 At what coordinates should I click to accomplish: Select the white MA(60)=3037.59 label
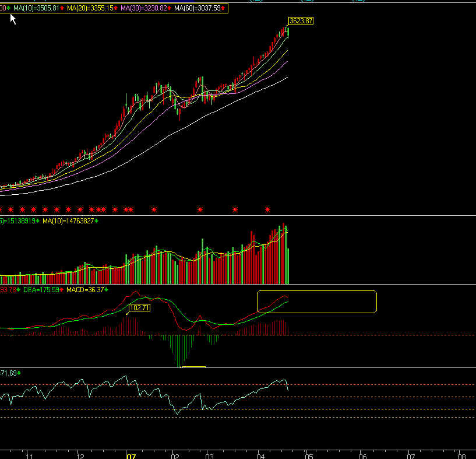(198, 8)
